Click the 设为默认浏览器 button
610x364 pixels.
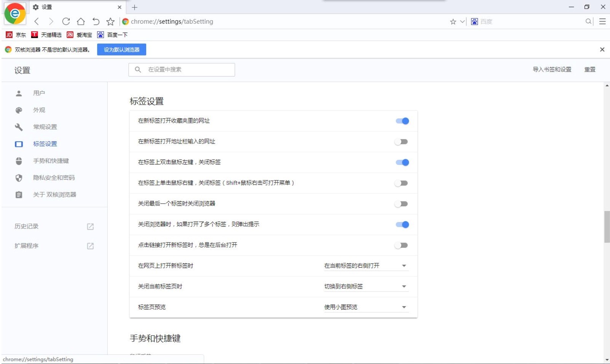pos(121,49)
